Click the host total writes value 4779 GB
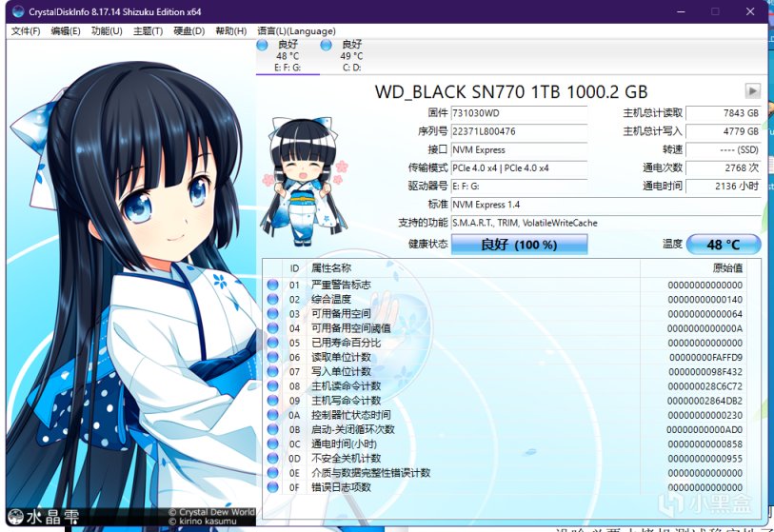The image size is (774, 532). pos(724,131)
